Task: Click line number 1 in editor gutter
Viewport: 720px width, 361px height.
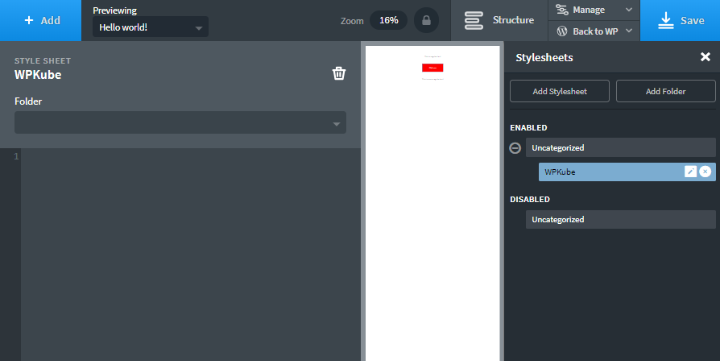Action: click(16, 156)
